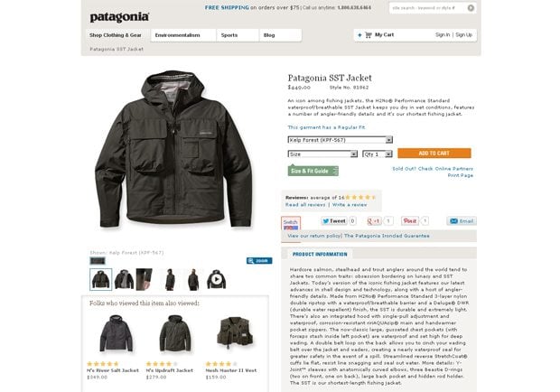
Task: Open Shop Clothing & Gear menu
Action: coord(115,35)
